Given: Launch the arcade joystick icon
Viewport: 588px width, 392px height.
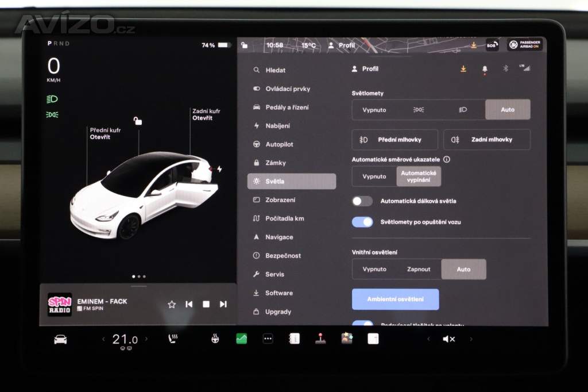Looking at the screenshot, I should point(320,339).
